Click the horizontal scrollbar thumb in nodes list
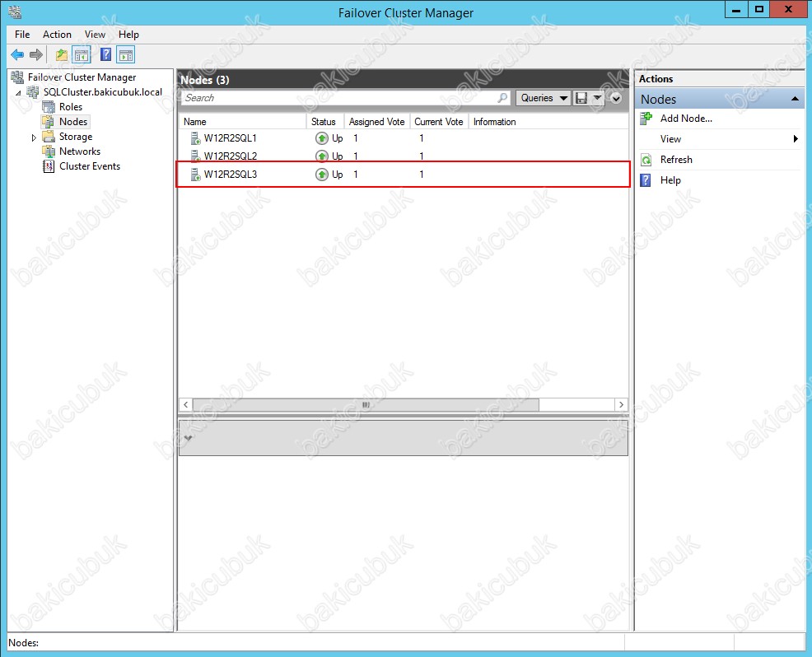This screenshot has height=657, width=812. (366, 404)
